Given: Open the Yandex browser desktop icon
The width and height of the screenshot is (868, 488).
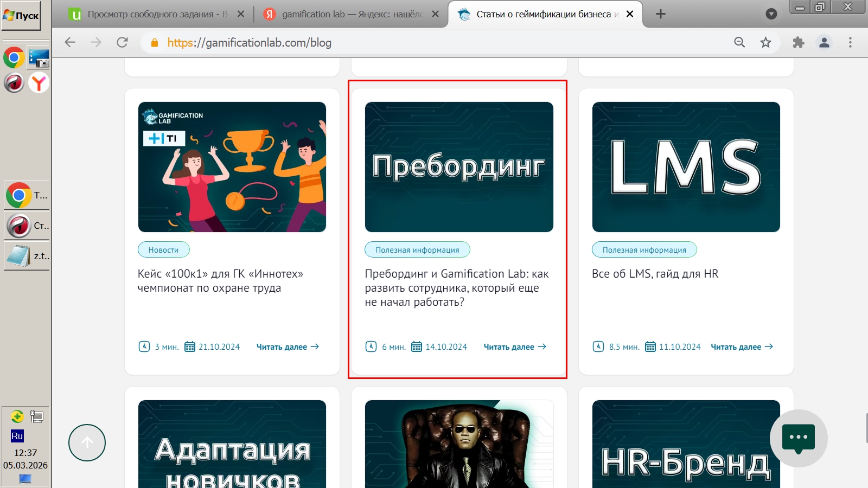Looking at the screenshot, I should click(39, 83).
